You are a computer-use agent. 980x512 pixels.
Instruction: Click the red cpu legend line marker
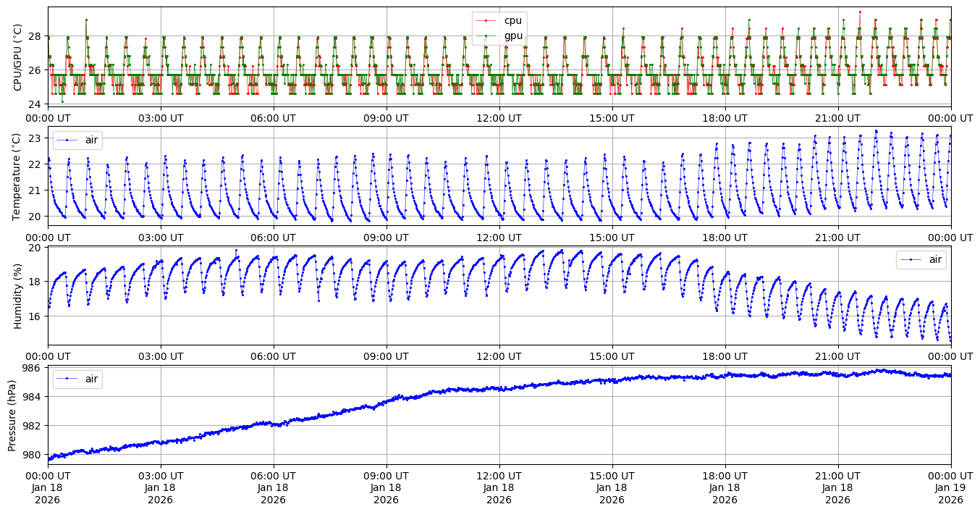(487, 20)
